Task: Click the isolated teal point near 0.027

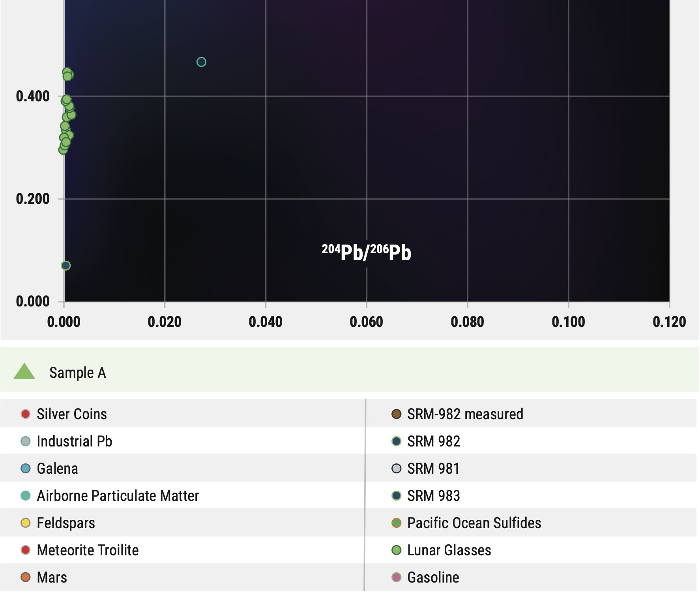Action: pos(201,62)
